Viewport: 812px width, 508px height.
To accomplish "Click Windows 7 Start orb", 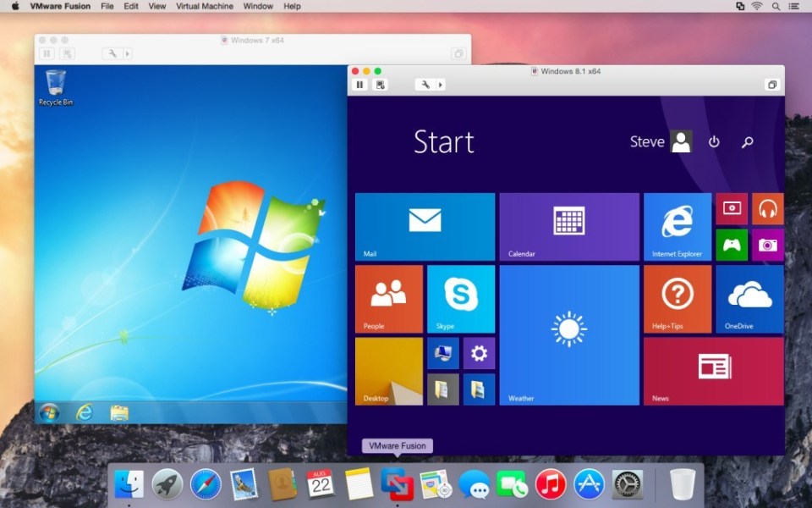I will (49, 412).
